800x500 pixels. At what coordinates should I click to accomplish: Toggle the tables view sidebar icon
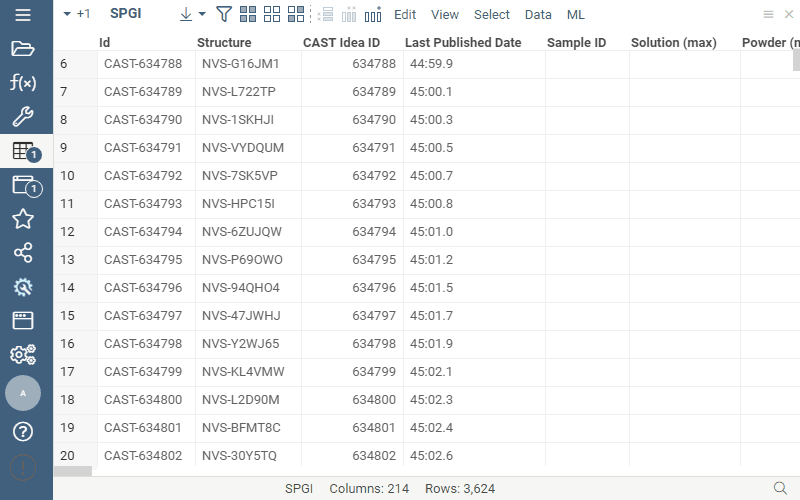pyautogui.click(x=23, y=151)
